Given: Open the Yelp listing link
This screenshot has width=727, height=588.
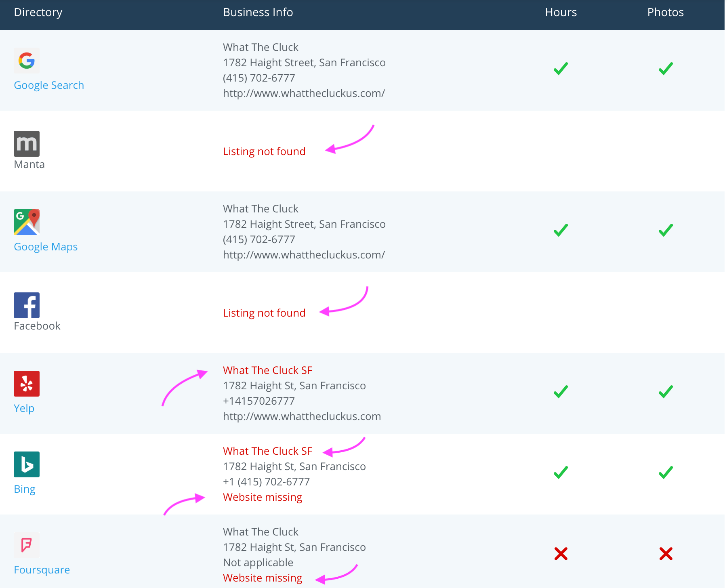Looking at the screenshot, I should click(24, 408).
